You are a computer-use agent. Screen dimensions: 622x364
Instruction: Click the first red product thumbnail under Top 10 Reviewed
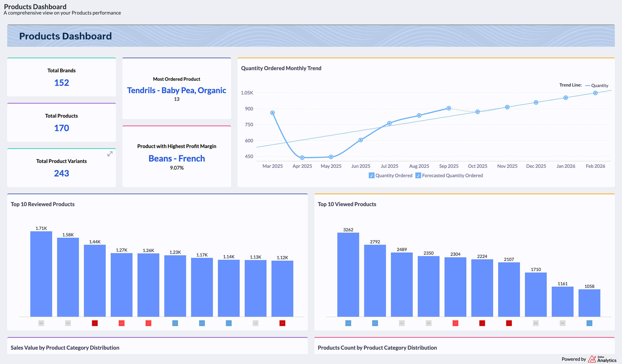point(94,323)
